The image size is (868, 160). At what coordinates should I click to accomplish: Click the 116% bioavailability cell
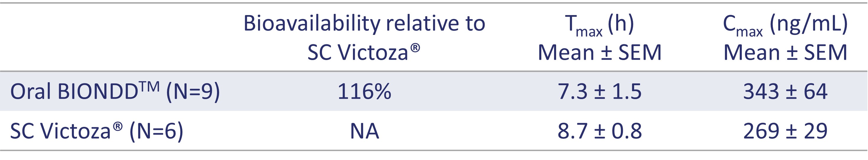point(364,92)
